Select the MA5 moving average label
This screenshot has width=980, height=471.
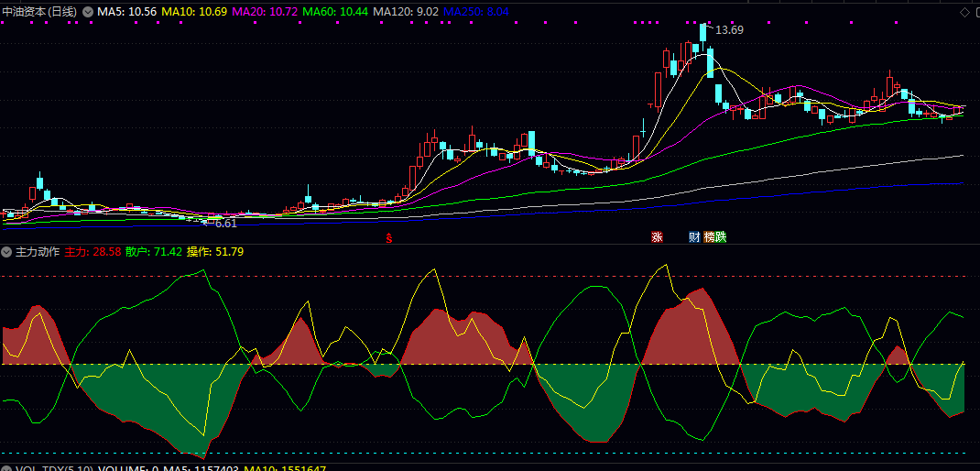click(127, 12)
